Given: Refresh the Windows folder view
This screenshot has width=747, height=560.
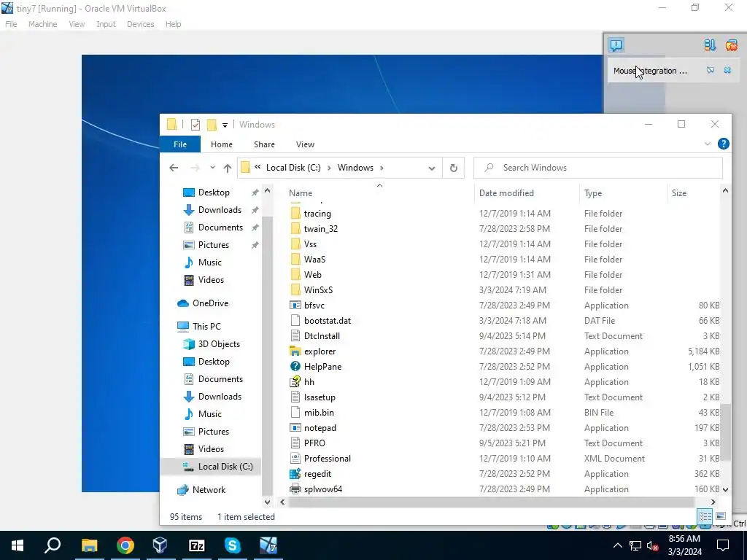Looking at the screenshot, I should (x=454, y=168).
